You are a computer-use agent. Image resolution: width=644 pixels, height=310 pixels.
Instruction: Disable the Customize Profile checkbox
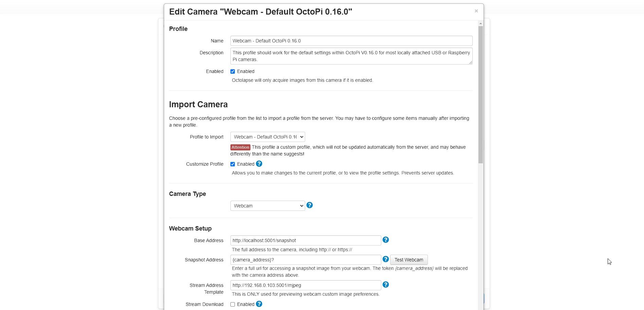click(233, 164)
